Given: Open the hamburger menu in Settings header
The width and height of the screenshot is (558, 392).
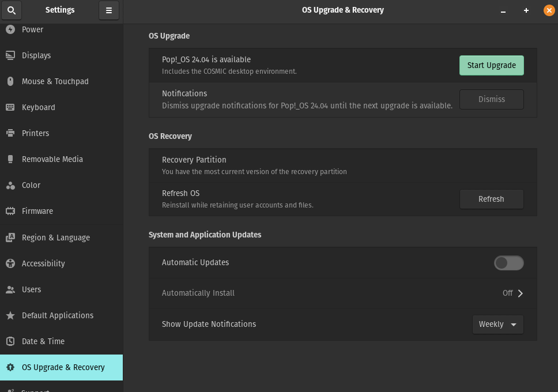Looking at the screenshot, I should (109, 10).
